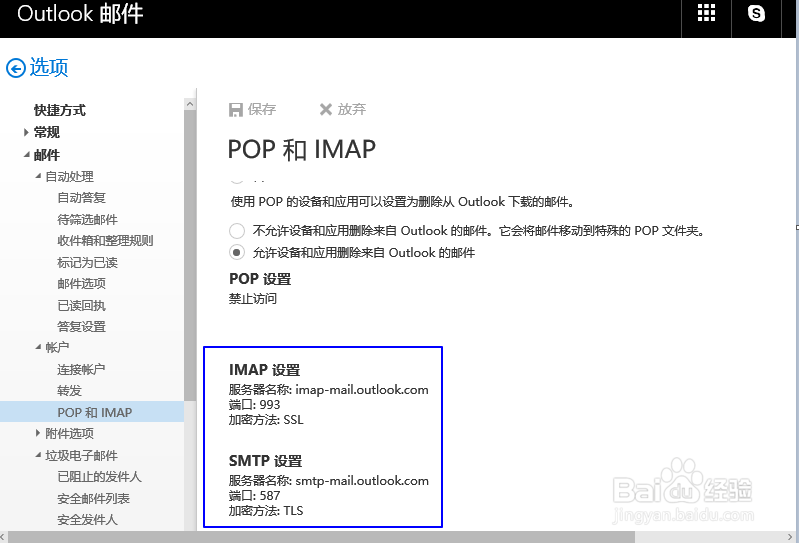This screenshot has width=799, height=543.
Task: Click the horizontal scrollbar thumb at bottom
Action: point(322,537)
